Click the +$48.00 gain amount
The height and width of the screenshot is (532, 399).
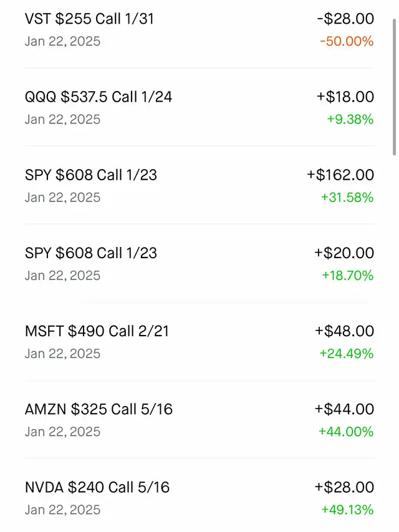345,331
